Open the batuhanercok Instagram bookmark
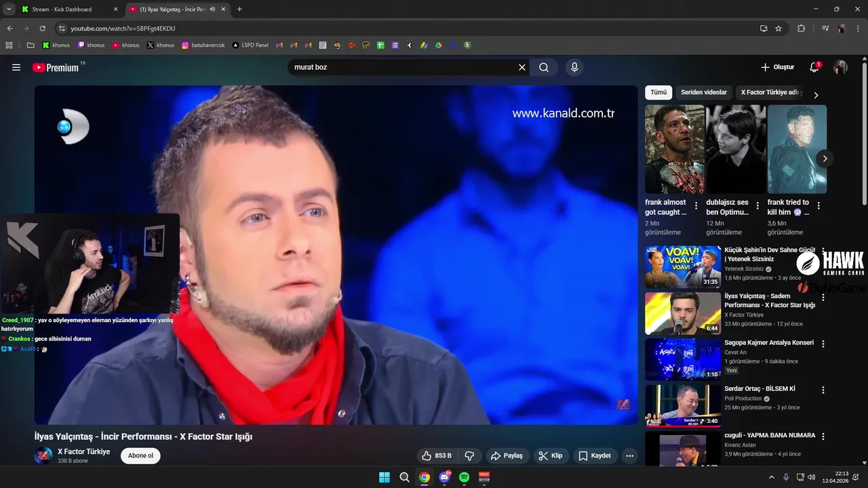Image resolution: width=868 pixels, height=488 pixels. pyautogui.click(x=202, y=45)
